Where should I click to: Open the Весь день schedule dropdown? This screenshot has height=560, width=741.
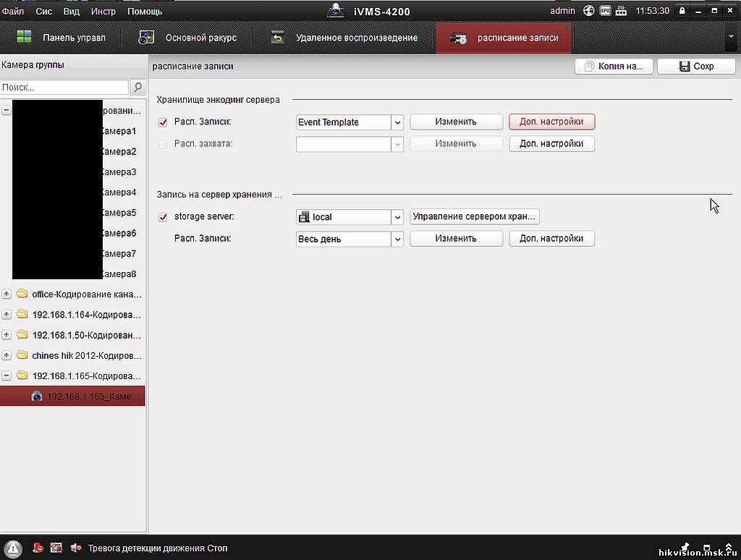coord(397,239)
